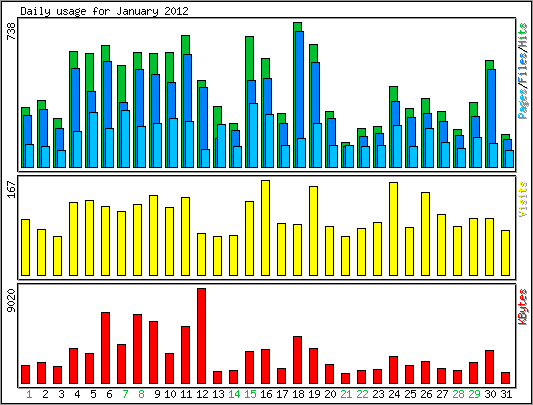Screen dimensions: 533x405
Task: Click the yellow Visits bar for day 26
Action: [425, 234]
